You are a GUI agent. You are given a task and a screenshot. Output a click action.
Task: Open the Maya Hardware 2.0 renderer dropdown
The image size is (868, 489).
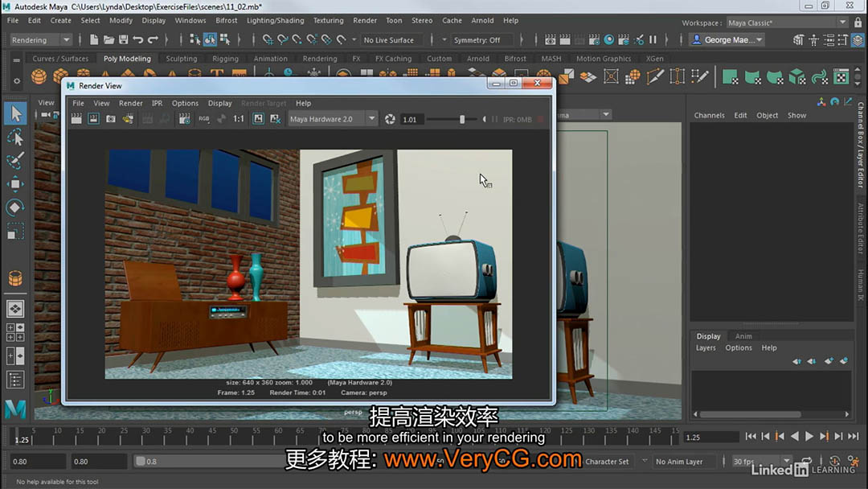[333, 119]
